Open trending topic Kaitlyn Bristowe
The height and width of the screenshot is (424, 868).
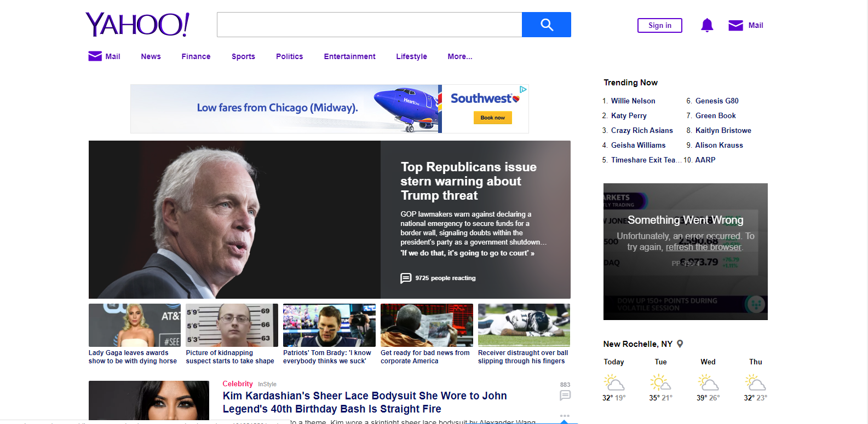[723, 130]
